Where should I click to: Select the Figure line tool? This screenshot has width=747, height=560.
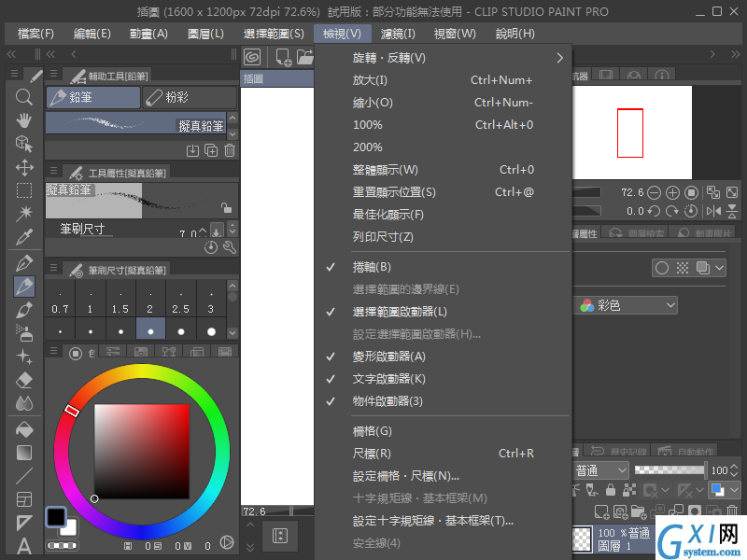coord(24,476)
